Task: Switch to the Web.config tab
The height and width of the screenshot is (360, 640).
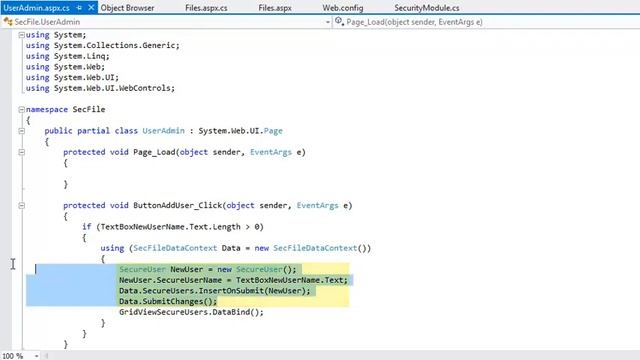Action: (342, 8)
